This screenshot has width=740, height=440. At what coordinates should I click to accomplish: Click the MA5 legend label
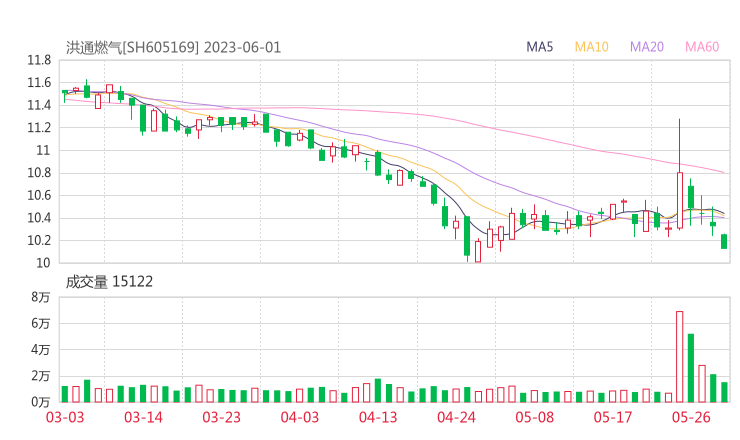[539, 47]
